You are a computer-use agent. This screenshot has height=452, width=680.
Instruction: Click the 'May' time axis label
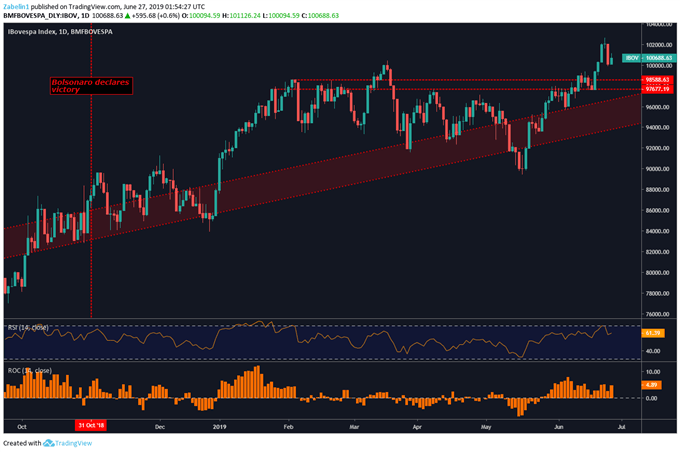(486, 427)
